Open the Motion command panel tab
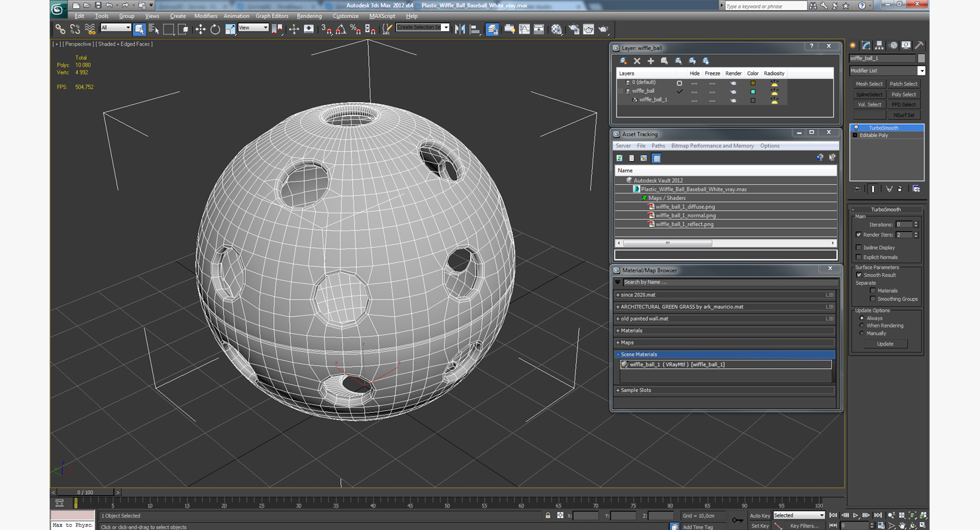The height and width of the screenshot is (530, 980). coord(893,45)
